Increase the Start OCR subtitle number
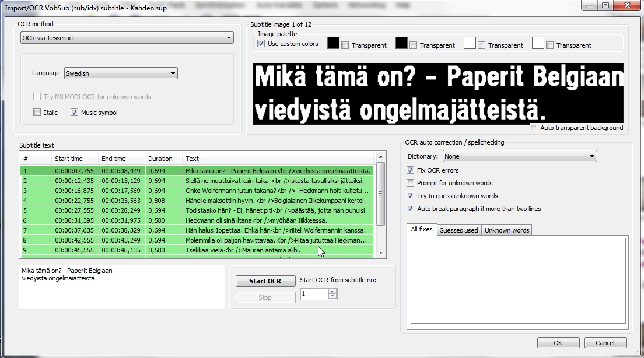644x358 pixels. point(332,291)
